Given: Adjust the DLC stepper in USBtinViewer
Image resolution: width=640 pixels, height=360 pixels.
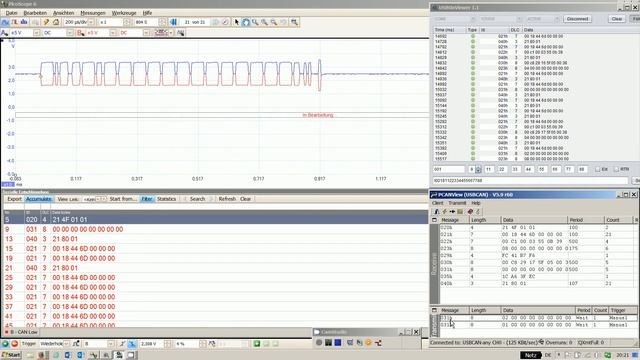Looking at the screenshot, I should [x=478, y=169].
